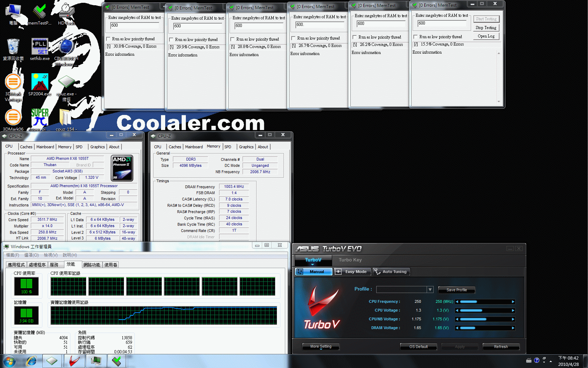Tick low priority in 26.2% Coverage MemTest

pyautogui.click(x=355, y=37)
